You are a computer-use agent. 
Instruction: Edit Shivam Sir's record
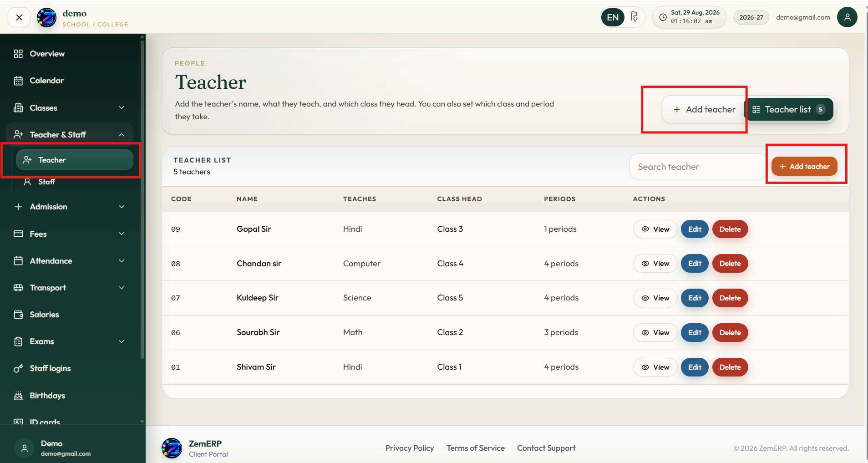pyautogui.click(x=695, y=367)
